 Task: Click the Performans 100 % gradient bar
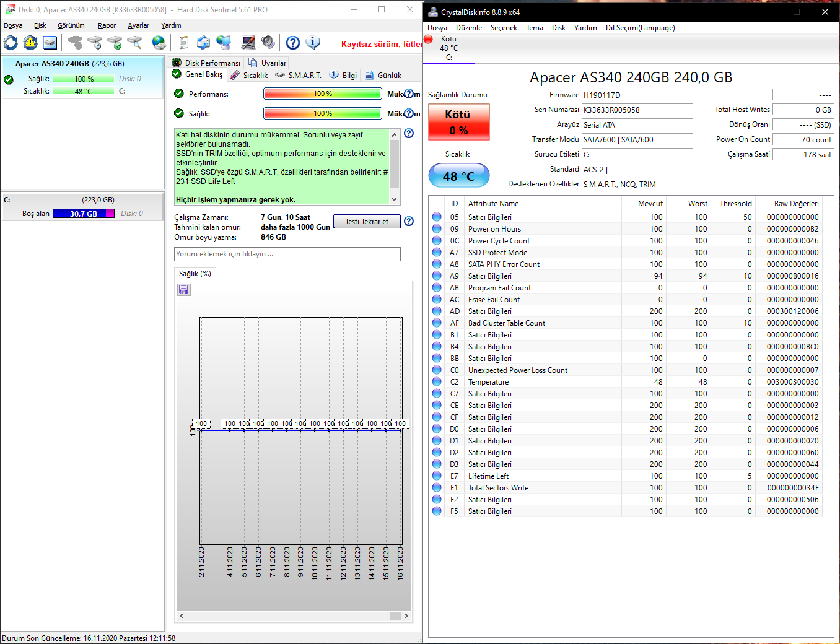pyautogui.click(x=323, y=94)
